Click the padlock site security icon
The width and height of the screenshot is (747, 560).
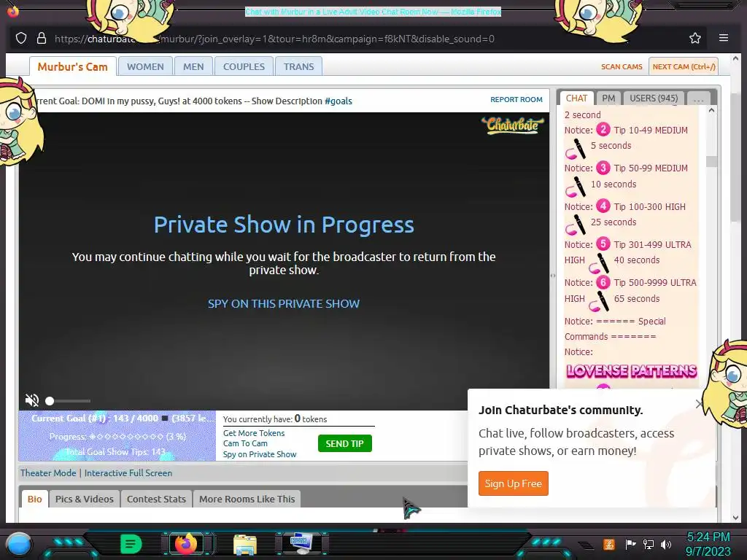coord(42,38)
